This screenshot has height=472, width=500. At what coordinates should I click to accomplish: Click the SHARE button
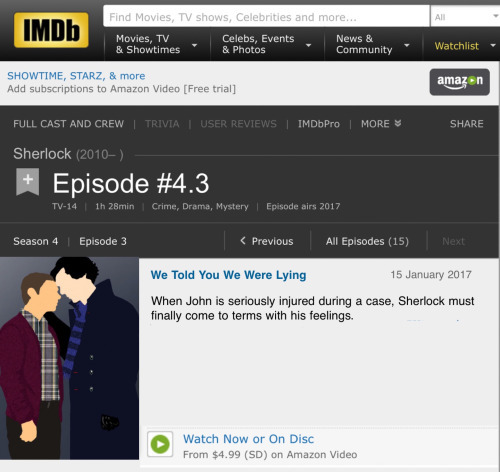(x=466, y=124)
